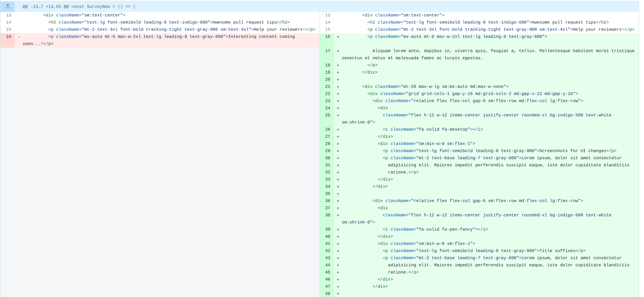This screenshot has height=297, width=644.
Task: Click right line 13 'sm:text-center' div code
Action: coord(403,15)
